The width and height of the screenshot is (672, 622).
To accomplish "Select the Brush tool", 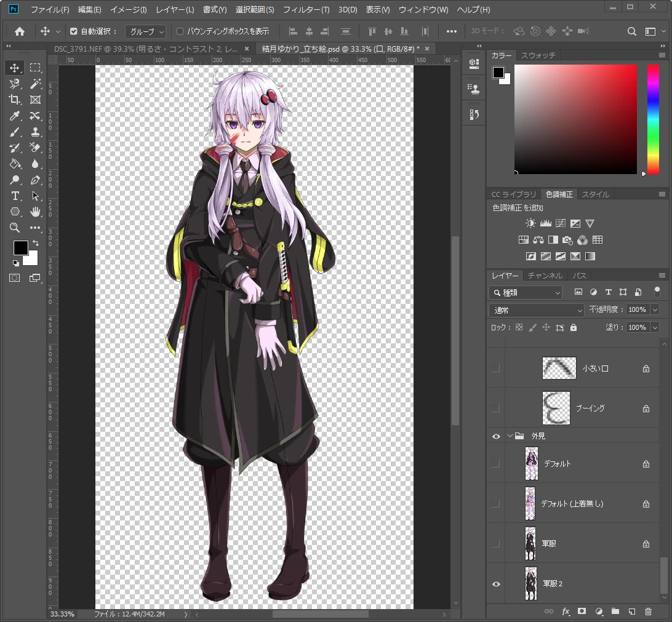I will (x=14, y=132).
